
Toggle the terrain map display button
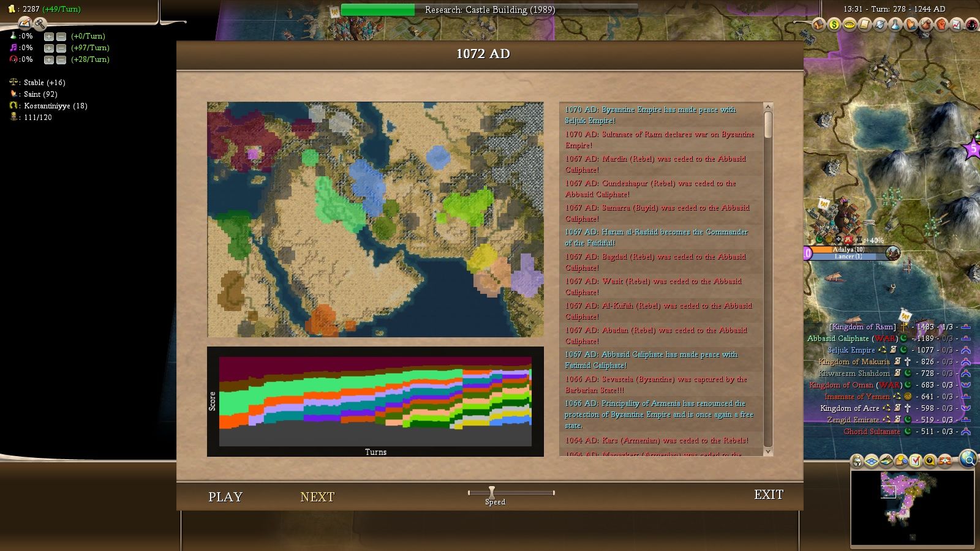coord(886,460)
